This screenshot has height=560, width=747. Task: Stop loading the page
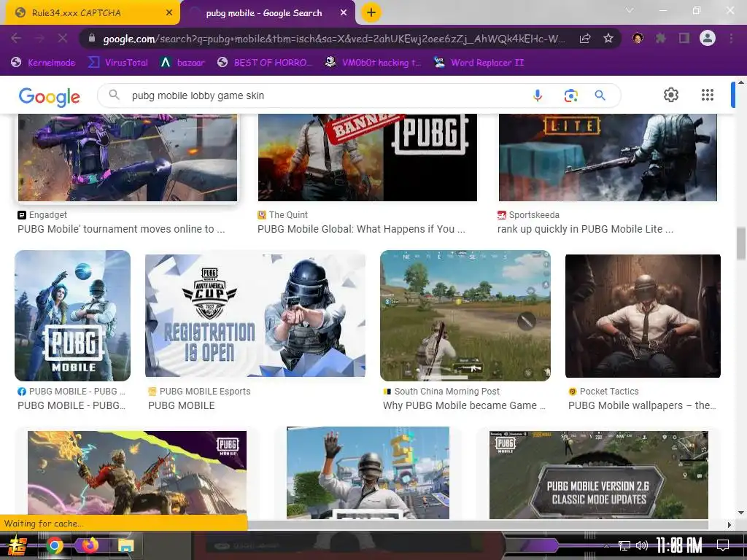click(63, 38)
